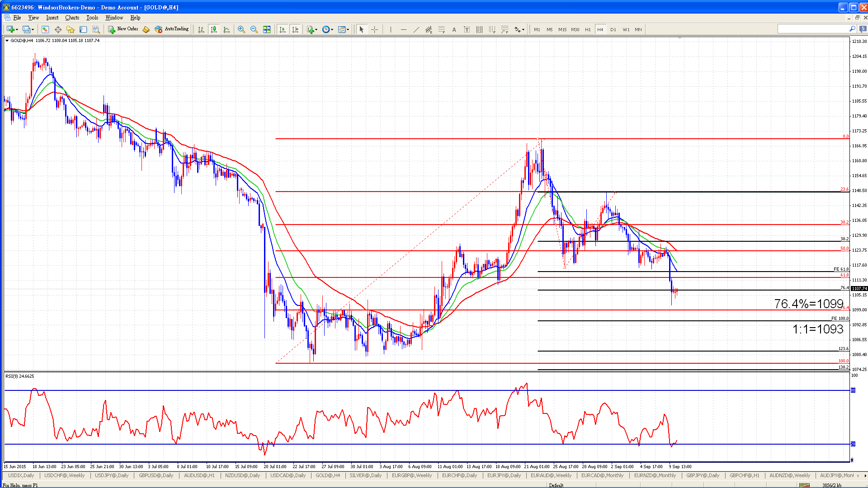The image size is (868, 488).
Task: Open a New Chart via toolbar icon
Action: (10, 29)
